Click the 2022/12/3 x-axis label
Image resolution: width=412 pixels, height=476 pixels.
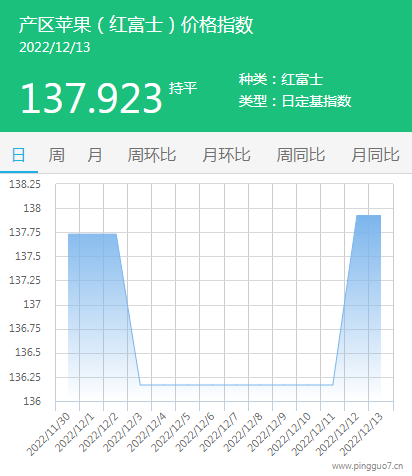(x=123, y=432)
